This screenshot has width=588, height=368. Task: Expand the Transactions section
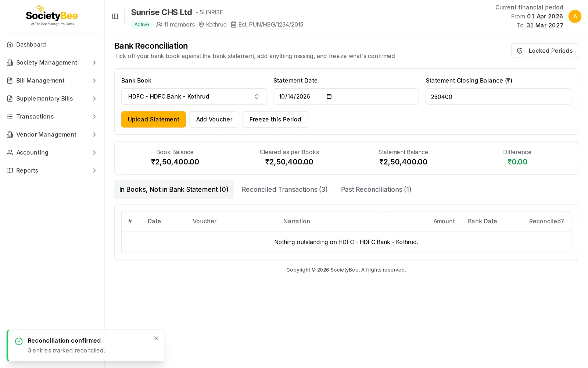[94, 117]
